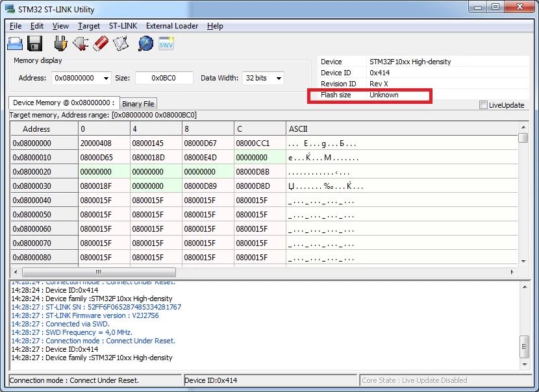Click the ST-LINK Utility title bar app icon
The width and height of the screenshot is (539, 392).
[x=10, y=8]
